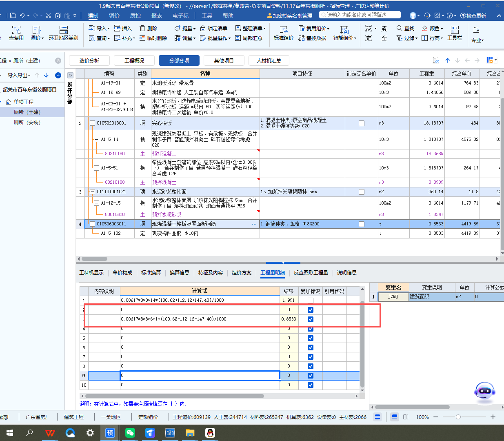Toggle 锁定综合单价 checkbox for 实心楼板 row
The width and height of the screenshot is (504, 441).
(x=361, y=123)
